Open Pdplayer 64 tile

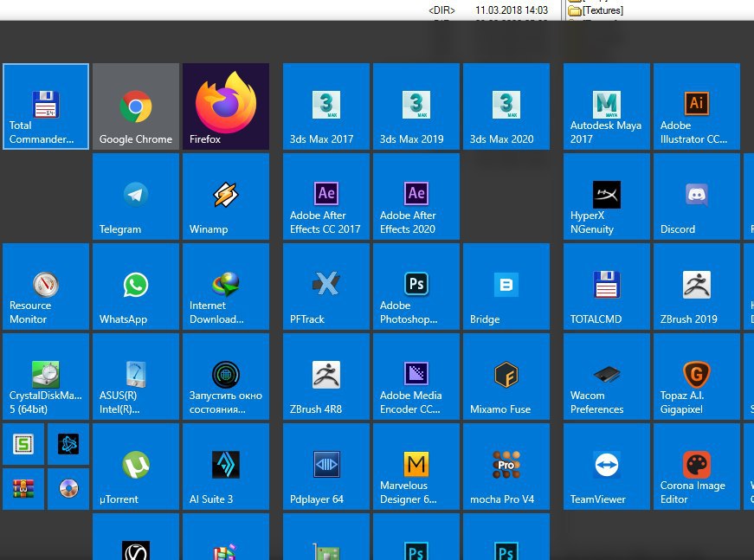pyautogui.click(x=326, y=467)
